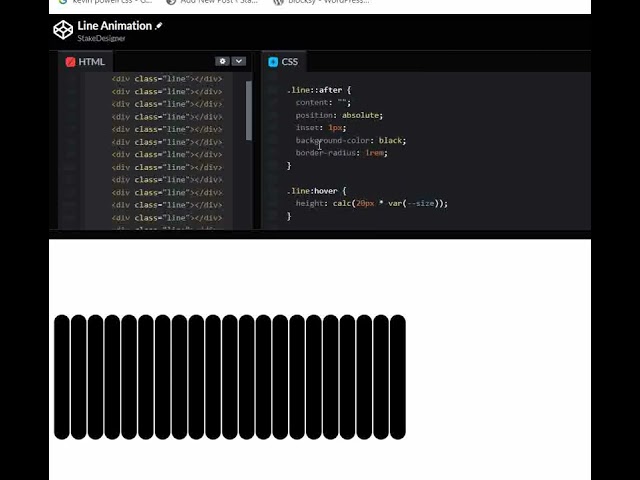Click the red HTML editor icon
Image resolution: width=640 pixels, height=480 pixels.
pyautogui.click(x=70, y=62)
